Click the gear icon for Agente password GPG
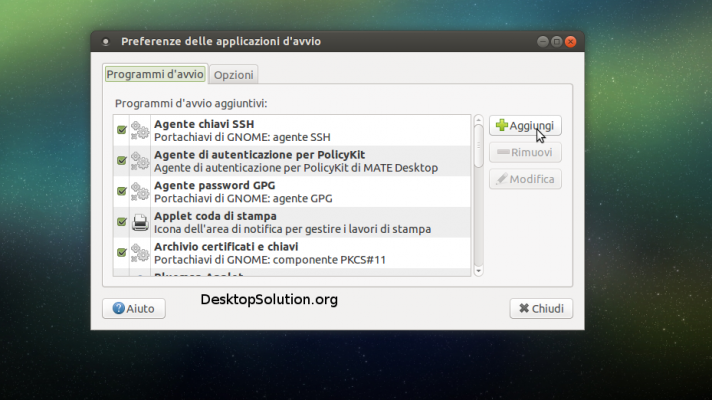712x400 pixels. click(139, 191)
